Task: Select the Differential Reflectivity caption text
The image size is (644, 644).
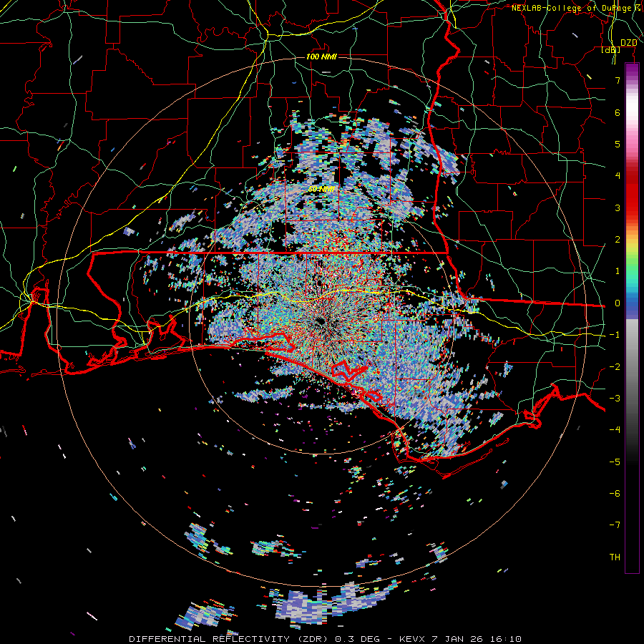Action: (x=326, y=639)
